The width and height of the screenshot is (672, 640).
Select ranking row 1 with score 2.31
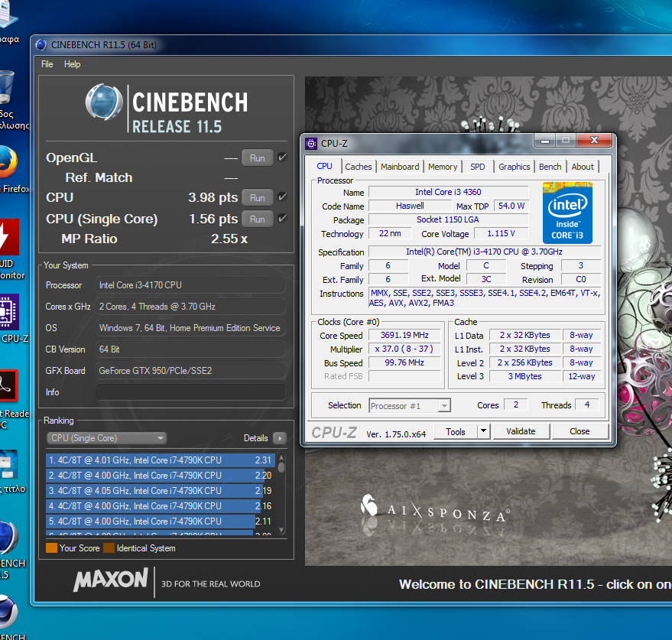pyautogui.click(x=160, y=460)
